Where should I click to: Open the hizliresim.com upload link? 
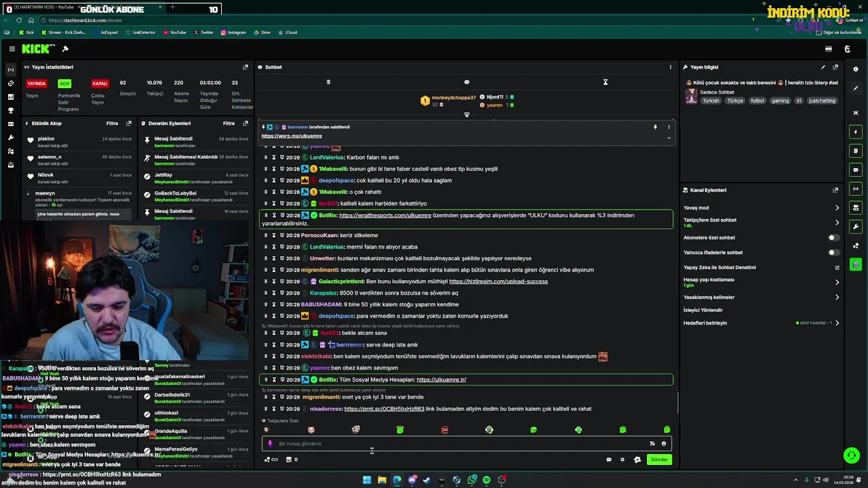point(498,281)
